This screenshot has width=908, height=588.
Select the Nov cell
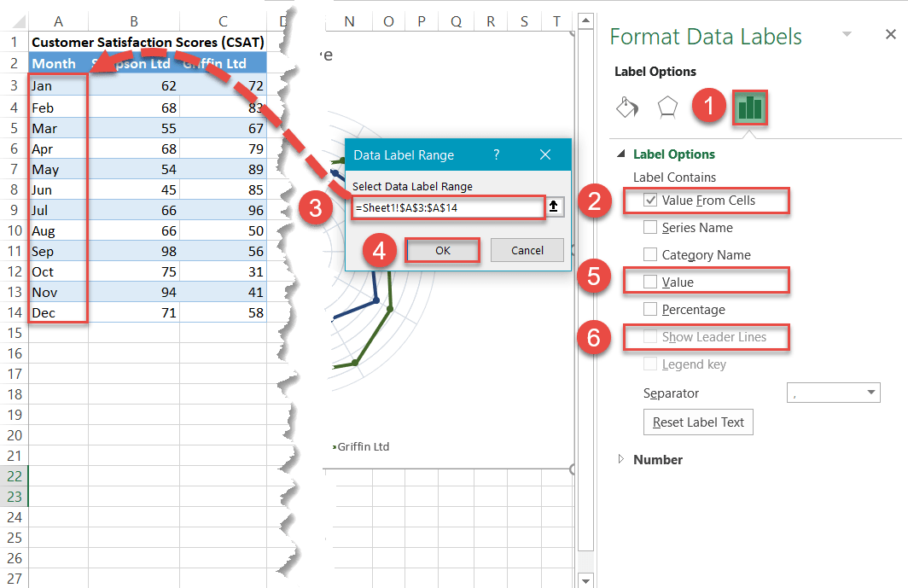[59, 292]
